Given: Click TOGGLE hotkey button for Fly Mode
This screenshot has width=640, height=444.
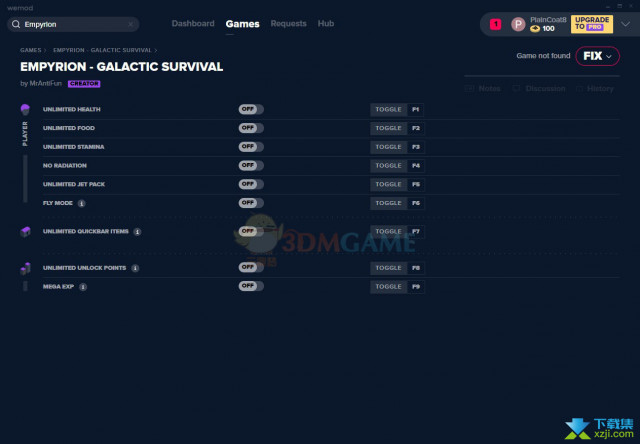Looking at the screenshot, I should tap(397, 203).
